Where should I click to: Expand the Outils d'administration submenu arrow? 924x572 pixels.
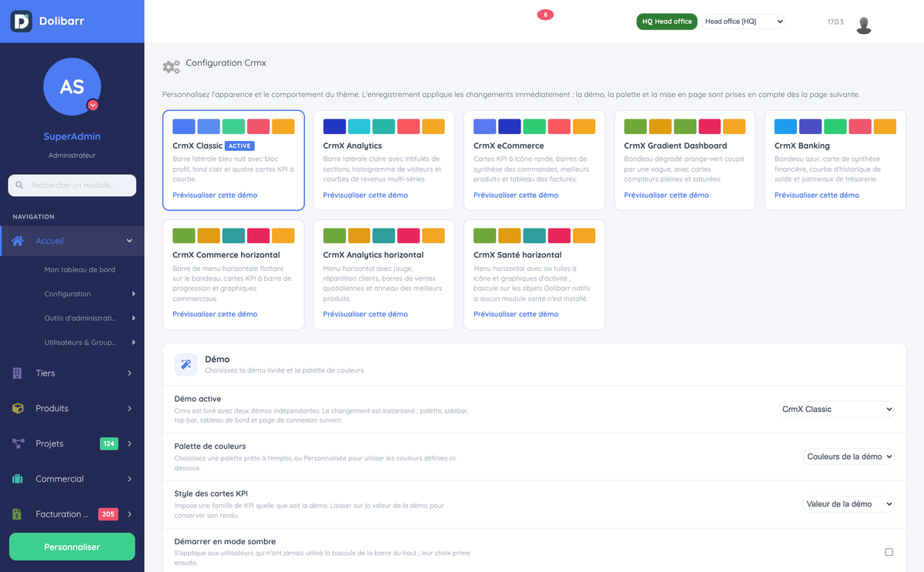coord(134,318)
